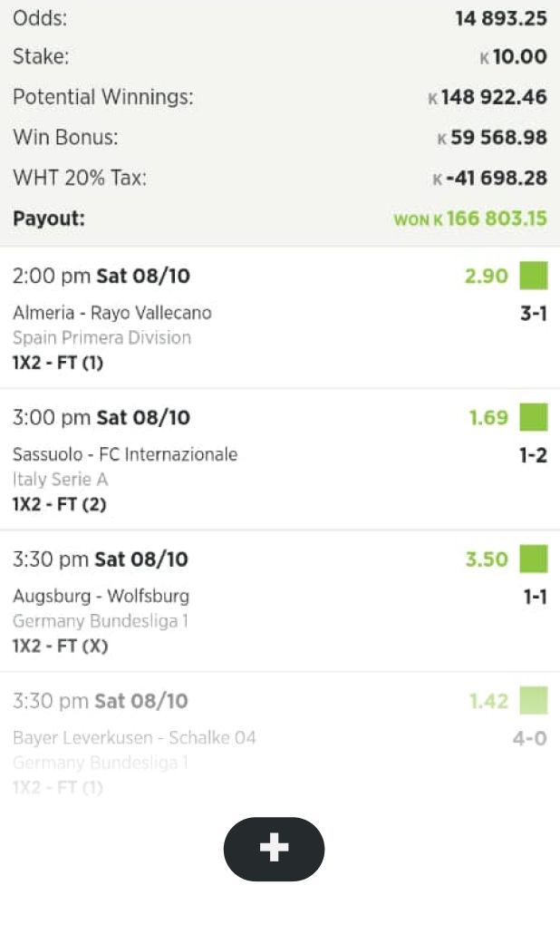Select the Italy Serie A league label

(60, 479)
